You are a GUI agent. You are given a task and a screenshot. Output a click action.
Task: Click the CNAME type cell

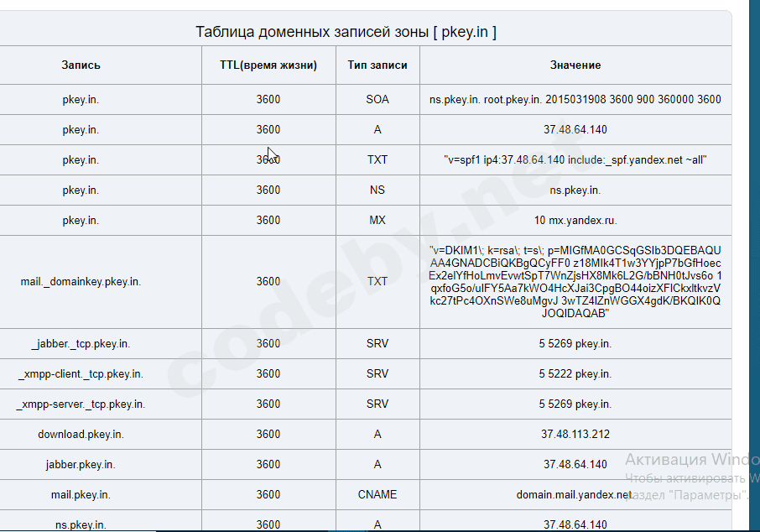[377, 494]
